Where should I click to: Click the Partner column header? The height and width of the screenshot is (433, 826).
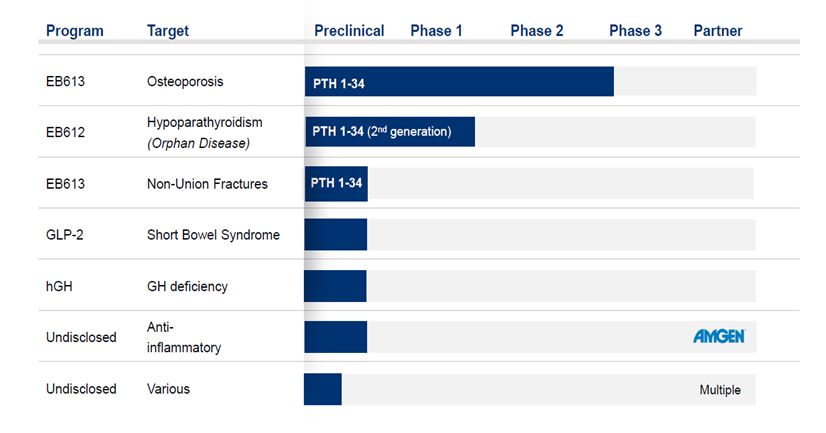[x=718, y=31]
